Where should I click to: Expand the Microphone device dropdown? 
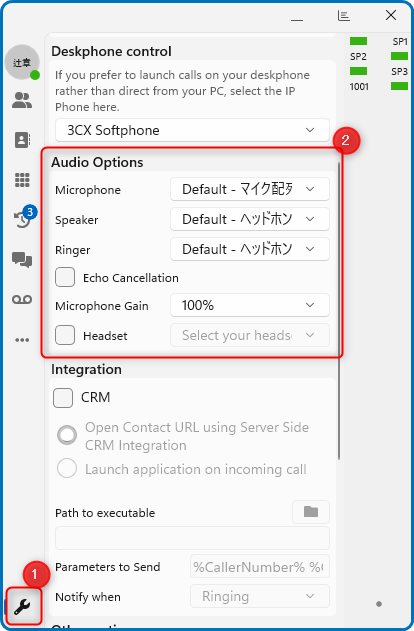[250, 189]
